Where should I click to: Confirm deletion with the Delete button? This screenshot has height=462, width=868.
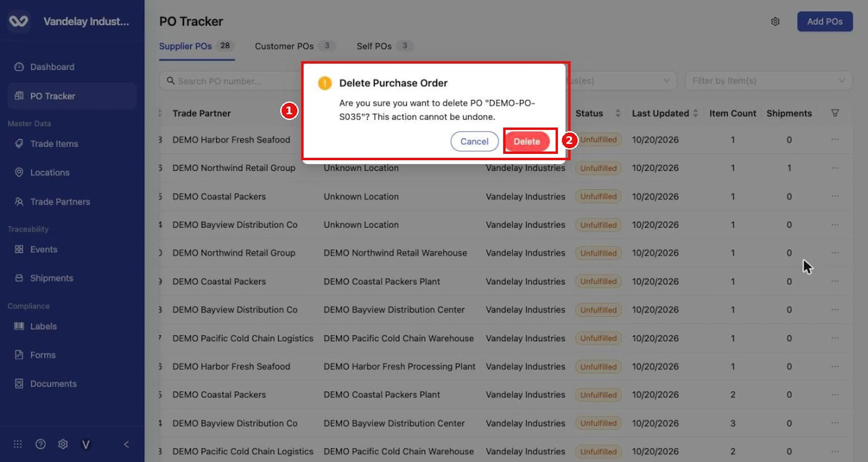(x=527, y=141)
